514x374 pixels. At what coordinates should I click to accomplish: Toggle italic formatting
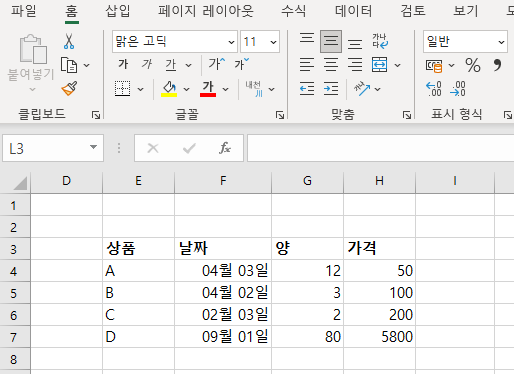click(x=147, y=64)
